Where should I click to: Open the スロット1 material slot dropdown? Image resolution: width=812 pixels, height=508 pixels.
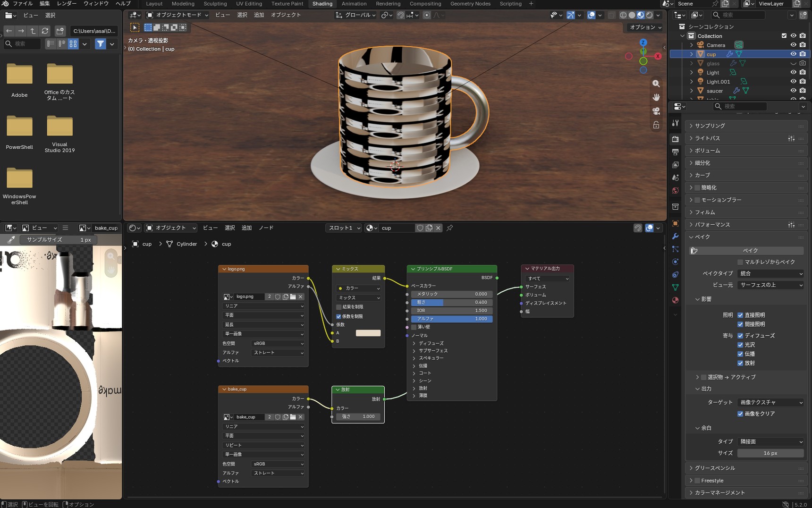[344, 228]
